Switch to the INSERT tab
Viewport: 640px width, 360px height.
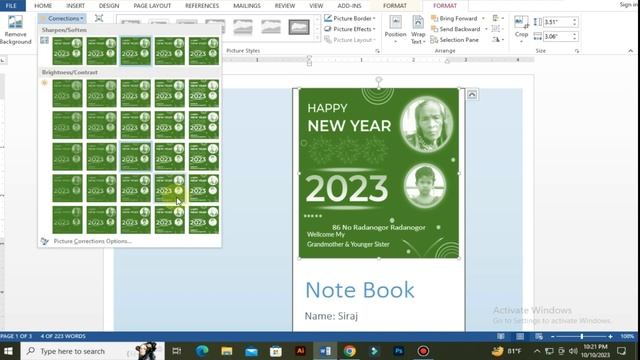click(76, 6)
